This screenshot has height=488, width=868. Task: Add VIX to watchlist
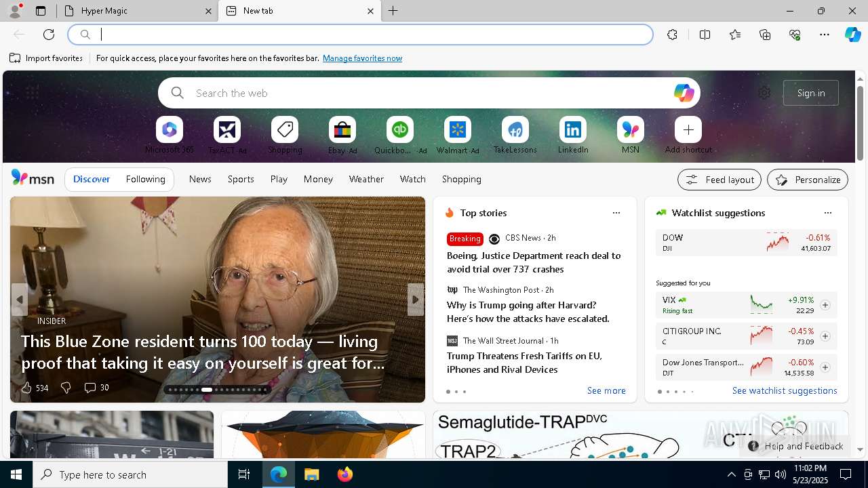(825, 305)
